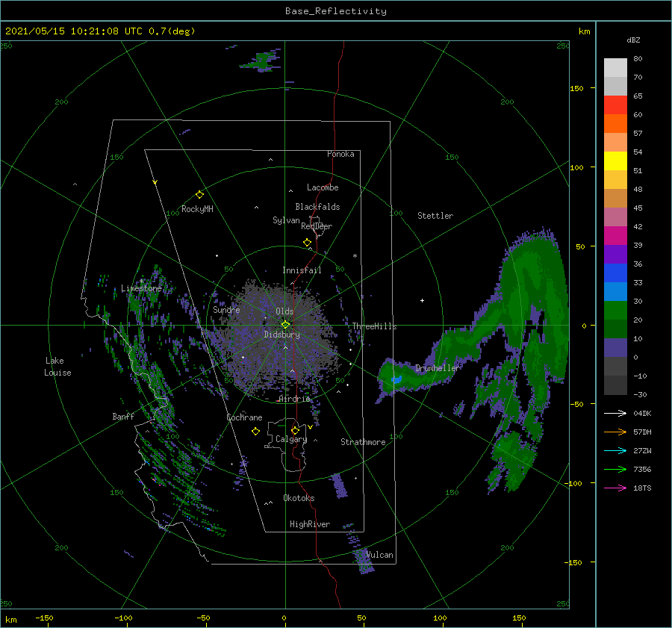Image resolution: width=672 pixels, height=628 pixels.
Task: Click the HighRiver label
Action: click(310, 524)
